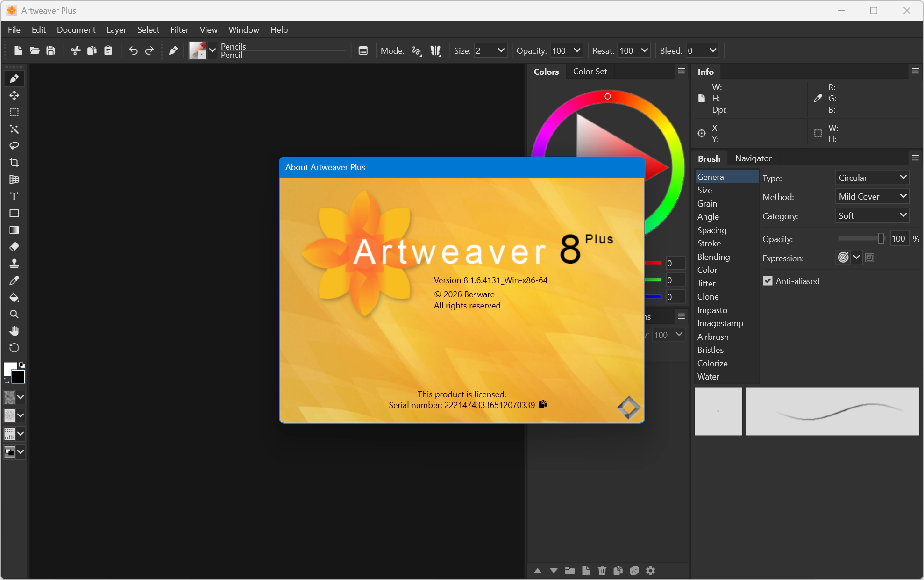
Task: Open the Info panel options menu
Action: pyautogui.click(x=915, y=71)
